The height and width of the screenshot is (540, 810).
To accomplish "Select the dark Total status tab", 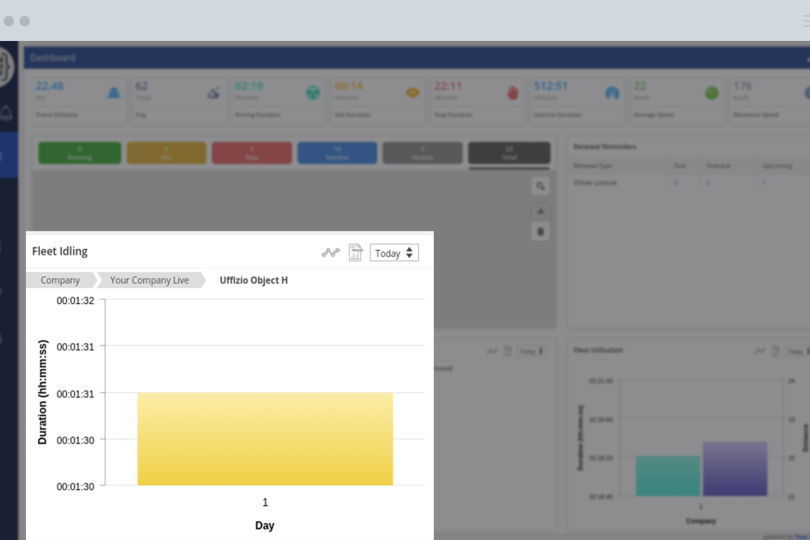I will (x=509, y=153).
